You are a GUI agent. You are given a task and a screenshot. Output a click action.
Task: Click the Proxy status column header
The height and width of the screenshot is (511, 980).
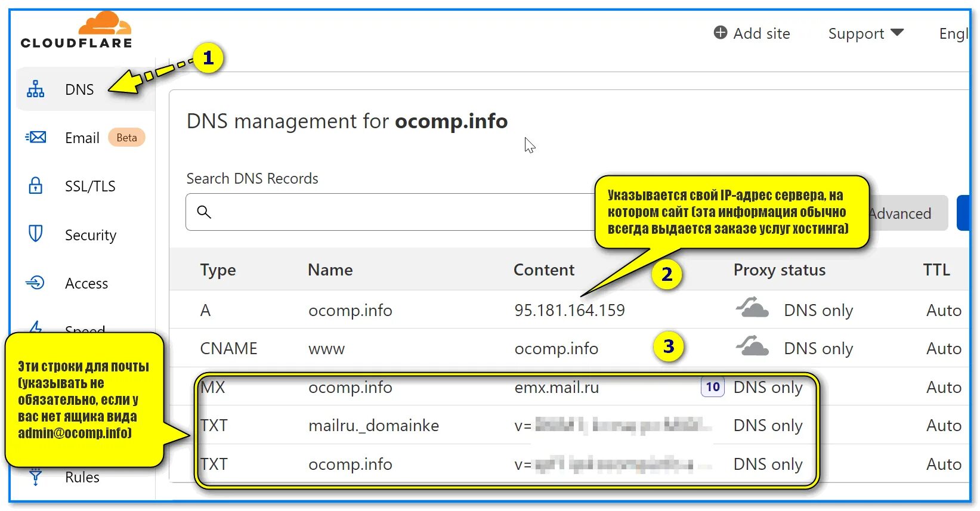point(780,270)
